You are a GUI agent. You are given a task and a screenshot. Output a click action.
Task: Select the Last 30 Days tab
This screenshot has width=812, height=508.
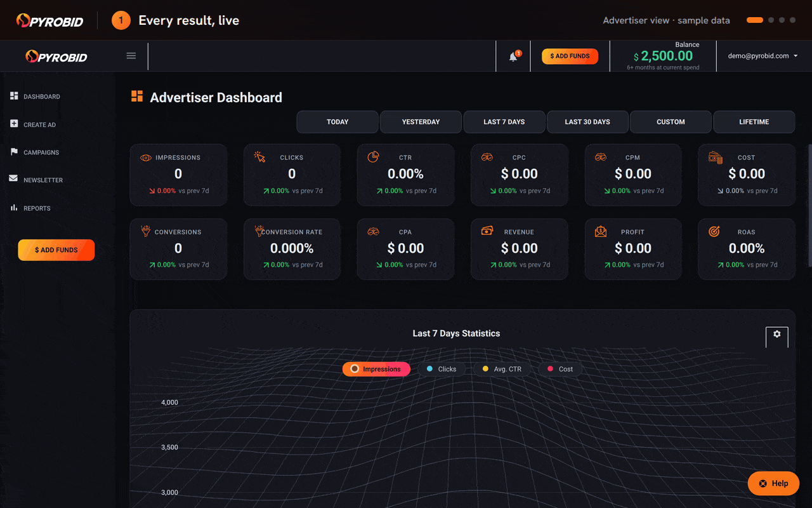(587, 122)
